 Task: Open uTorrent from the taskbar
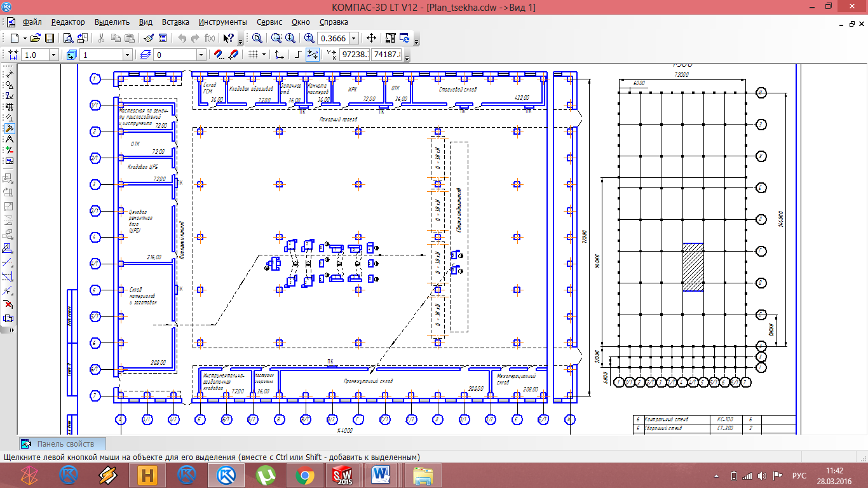265,475
